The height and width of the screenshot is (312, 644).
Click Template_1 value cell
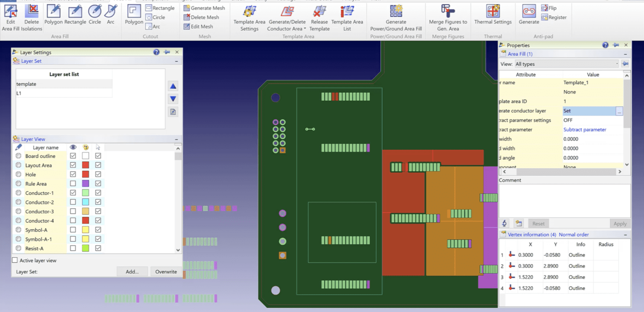(593, 83)
